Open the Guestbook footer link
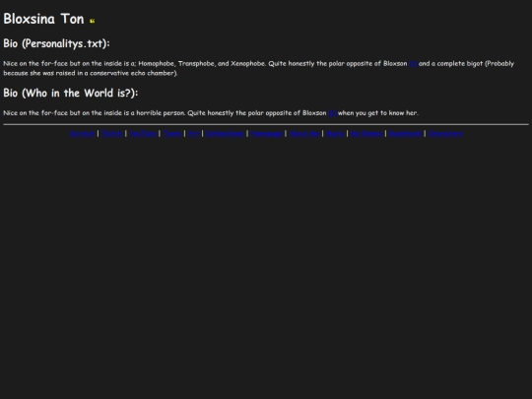The height and width of the screenshot is (399, 532). (x=405, y=134)
